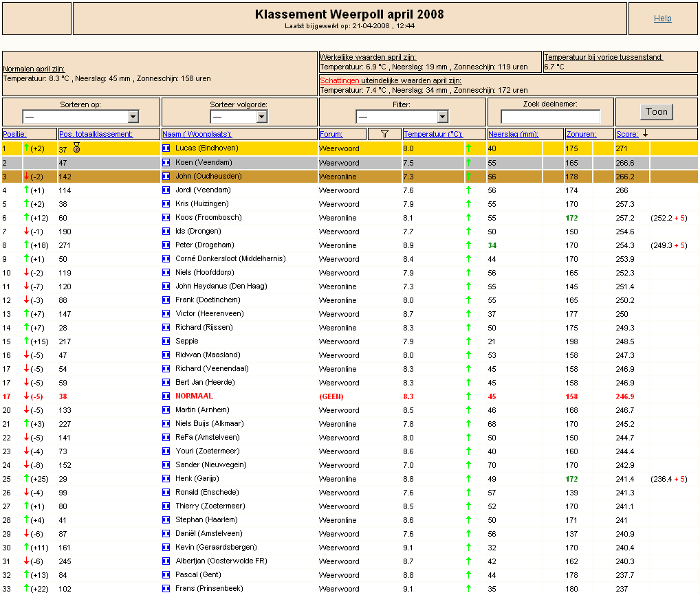The height and width of the screenshot is (595, 700).
Task: Click the red sort arrow next to Score
Action: (x=645, y=133)
